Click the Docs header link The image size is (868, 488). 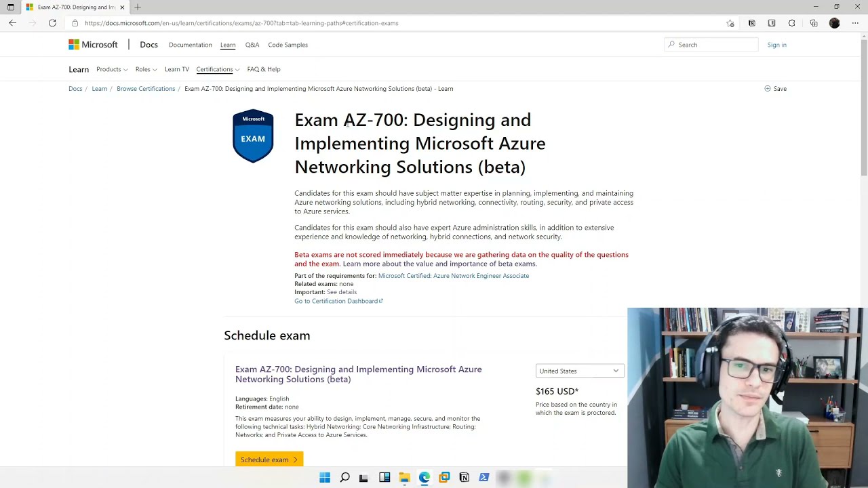tap(149, 45)
